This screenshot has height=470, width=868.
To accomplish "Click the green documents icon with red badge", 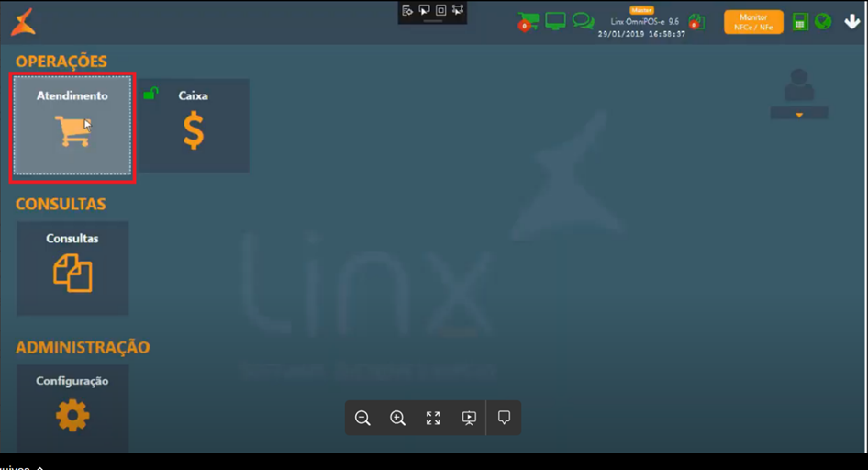I will point(697,22).
